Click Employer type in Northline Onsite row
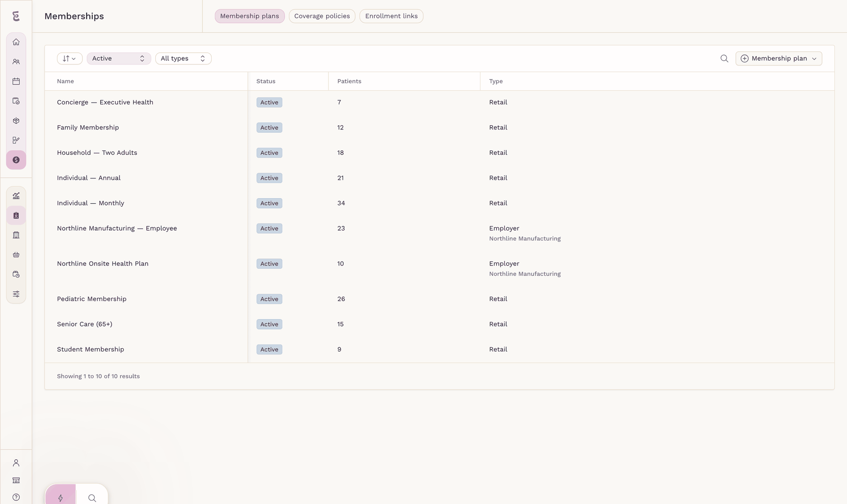 click(x=504, y=264)
